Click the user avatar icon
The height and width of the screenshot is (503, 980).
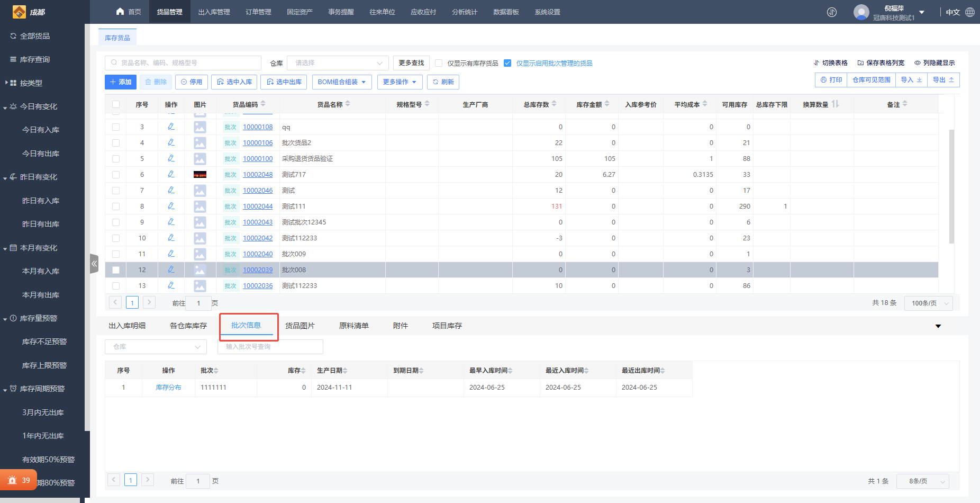pyautogui.click(x=861, y=12)
